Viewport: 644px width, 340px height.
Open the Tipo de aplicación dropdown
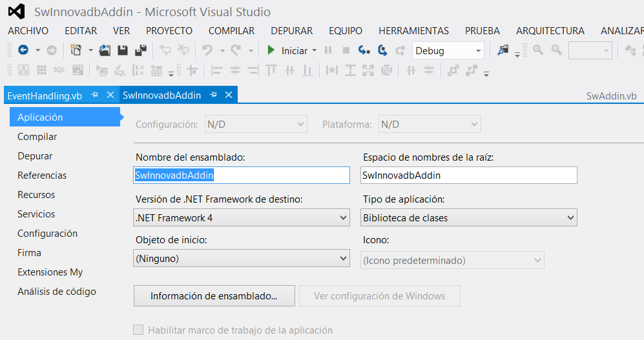point(468,218)
